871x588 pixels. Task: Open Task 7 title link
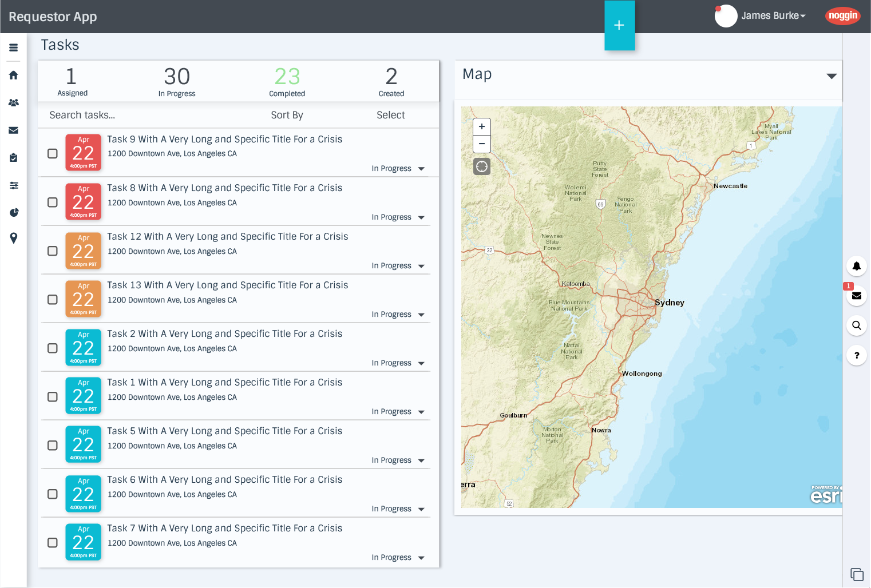coord(224,529)
